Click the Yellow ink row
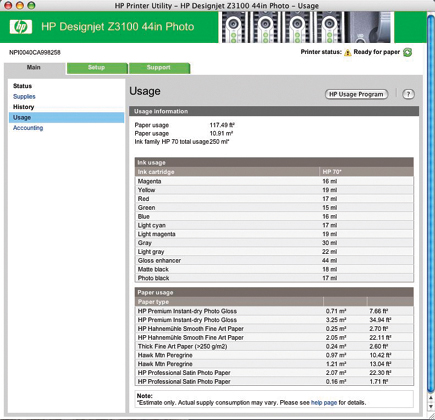Image resolution: width=435 pixels, height=420 pixels. 274,190
